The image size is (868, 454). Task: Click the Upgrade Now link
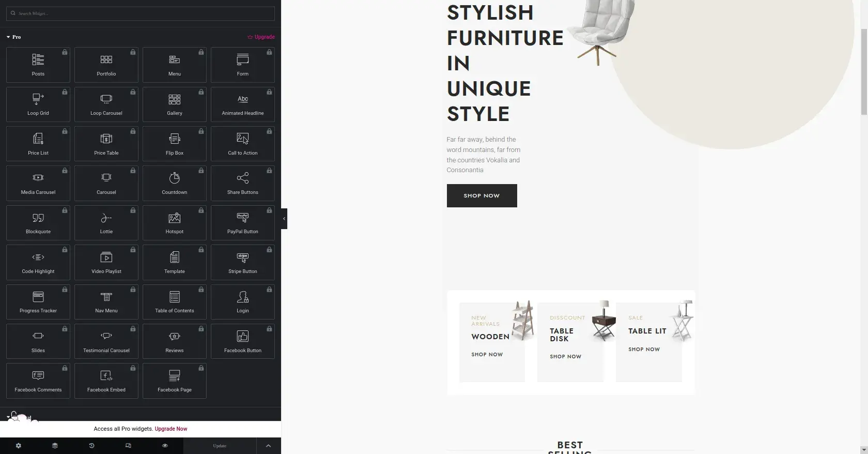click(x=171, y=429)
